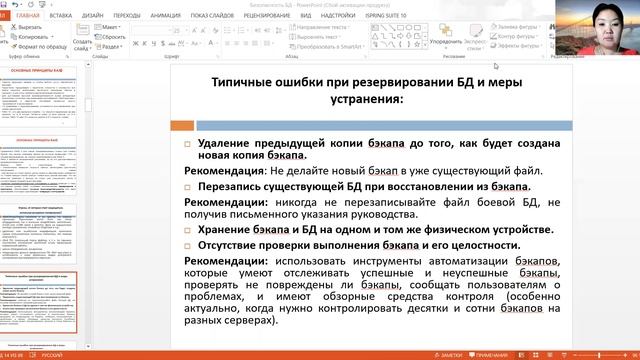Viewport: 640px width, 360px height.
Task: Click the line spacing icon
Action: click(x=279, y=31)
